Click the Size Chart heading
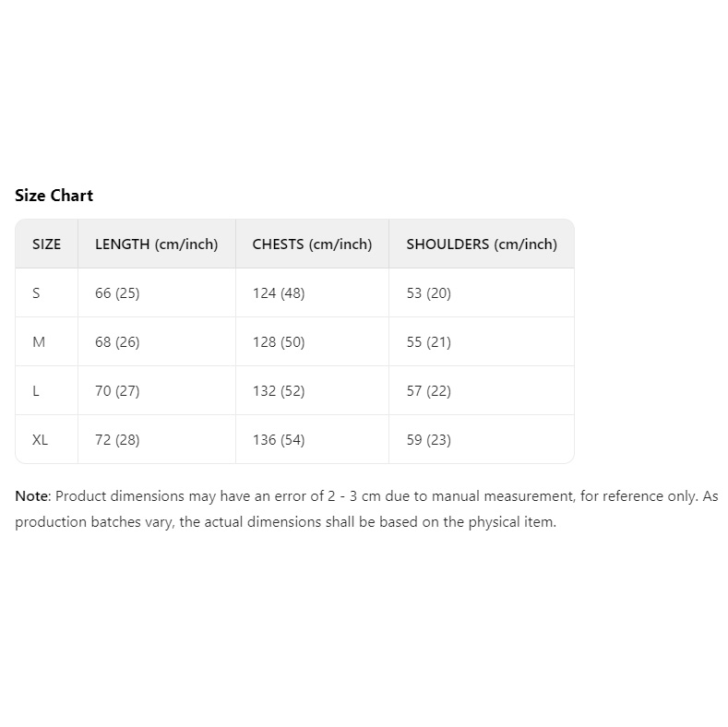Viewport: 728px width, 727px height. tap(54, 196)
